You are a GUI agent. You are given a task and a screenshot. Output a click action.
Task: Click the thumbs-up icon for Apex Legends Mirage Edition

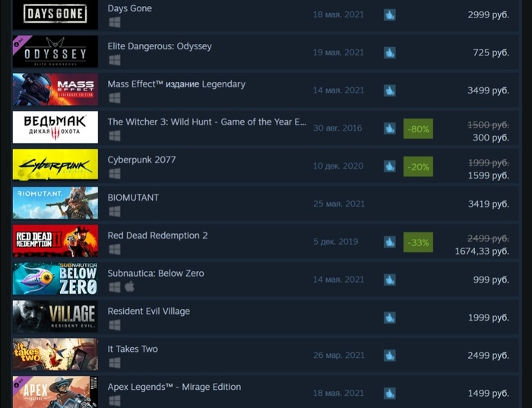[x=389, y=394]
